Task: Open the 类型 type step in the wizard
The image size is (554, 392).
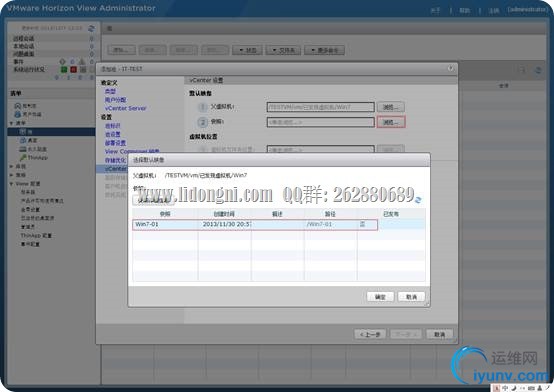Action: pos(110,91)
